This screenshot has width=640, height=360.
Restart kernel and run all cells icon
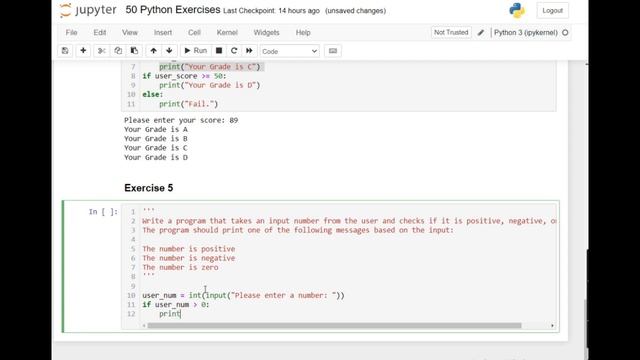coord(249,51)
